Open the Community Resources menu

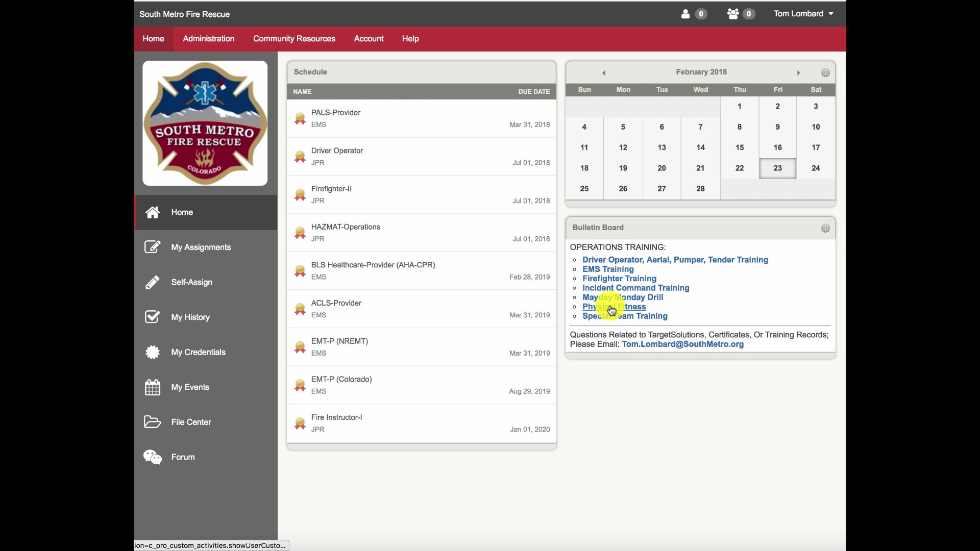(x=294, y=39)
